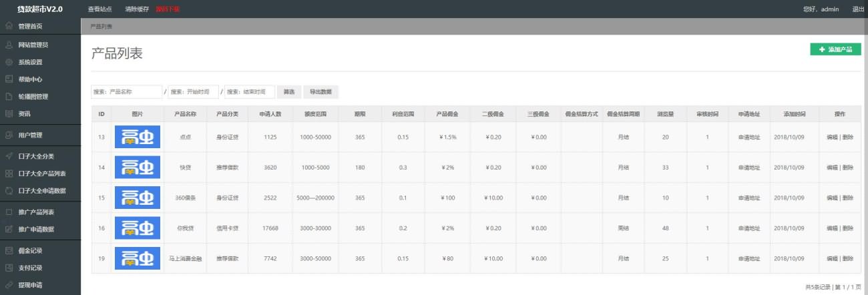
Task: Click the file icon beside 轮播图管理
Action: (x=9, y=97)
